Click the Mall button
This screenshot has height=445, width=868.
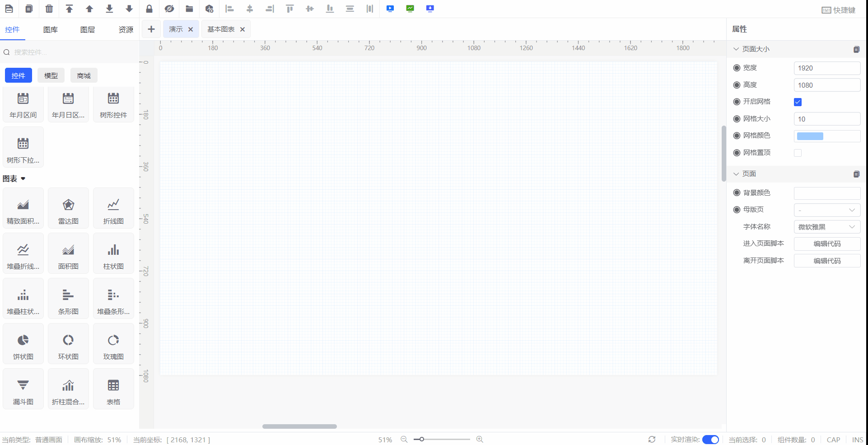[x=84, y=75]
